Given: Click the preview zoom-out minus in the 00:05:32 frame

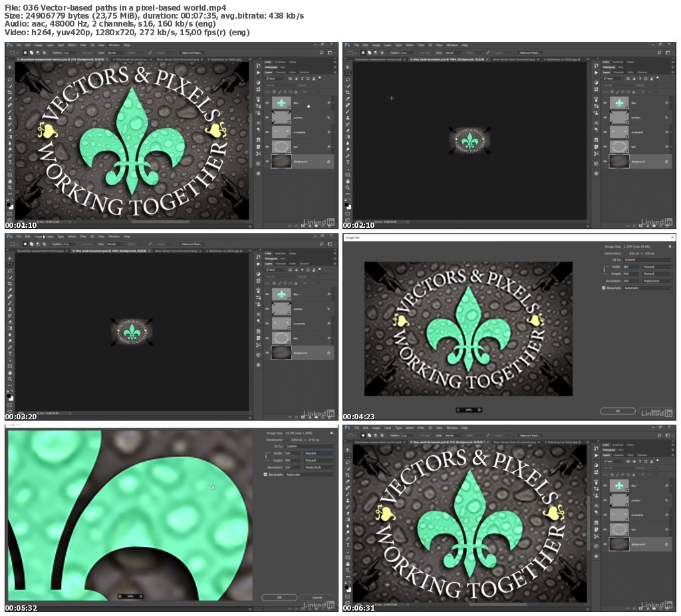Looking at the screenshot, I should pos(120,597).
